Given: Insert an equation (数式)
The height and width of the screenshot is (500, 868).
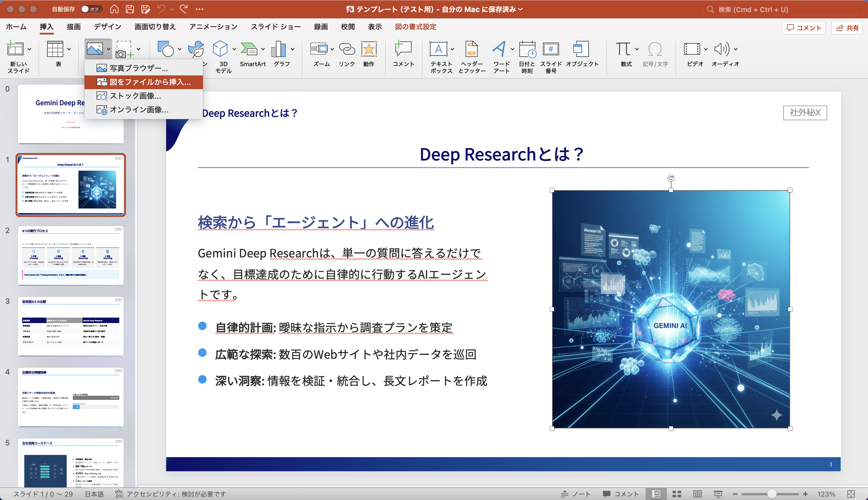Looking at the screenshot, I should point(624,52).
